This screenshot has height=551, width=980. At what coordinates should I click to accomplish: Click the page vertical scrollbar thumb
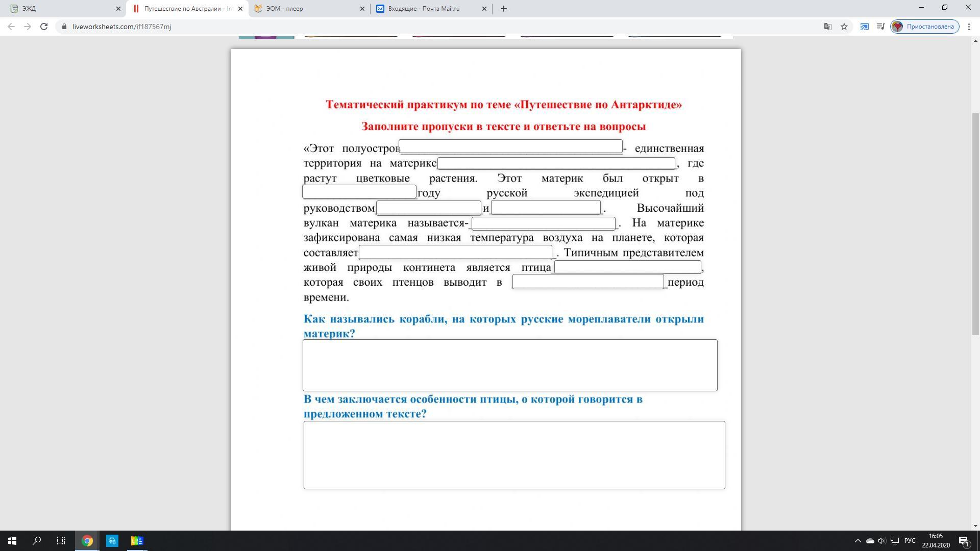click(975, 224)
